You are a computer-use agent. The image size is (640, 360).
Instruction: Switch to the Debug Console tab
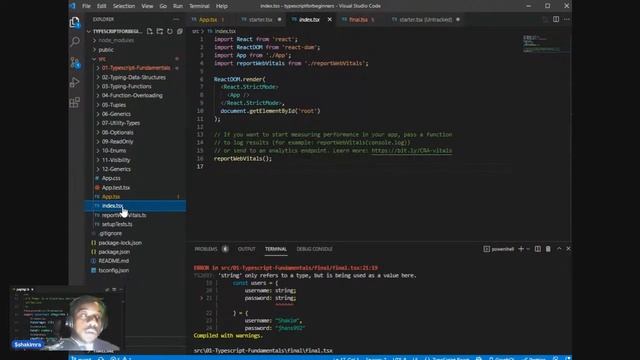point(314,249)
